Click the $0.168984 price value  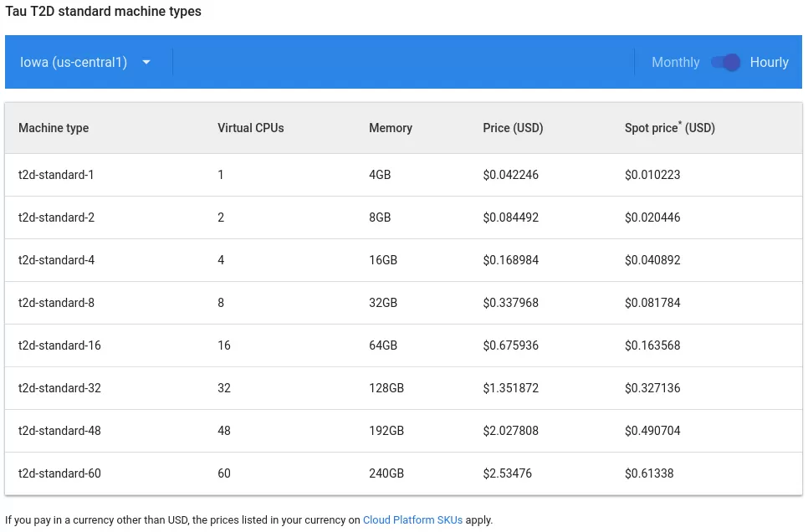point(511,260)
